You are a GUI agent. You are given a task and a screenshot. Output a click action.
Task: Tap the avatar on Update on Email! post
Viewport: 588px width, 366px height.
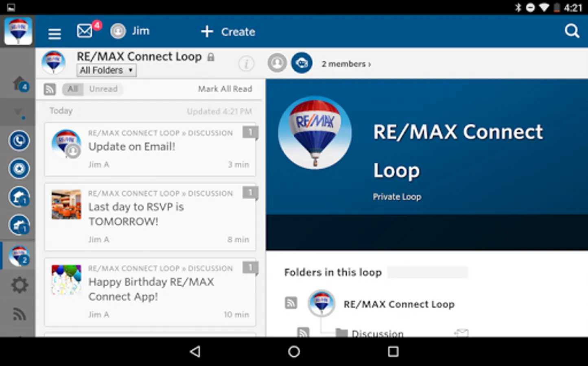tap(66, 144)
